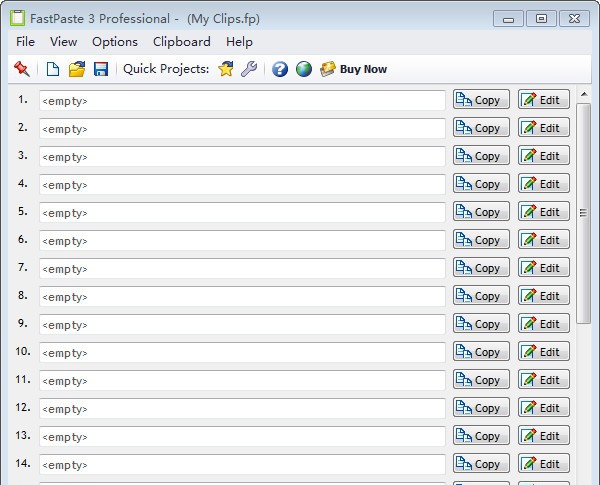Screen dimensions: 600x485
Task: Open website via the globe icon
Action: point(304,69)
